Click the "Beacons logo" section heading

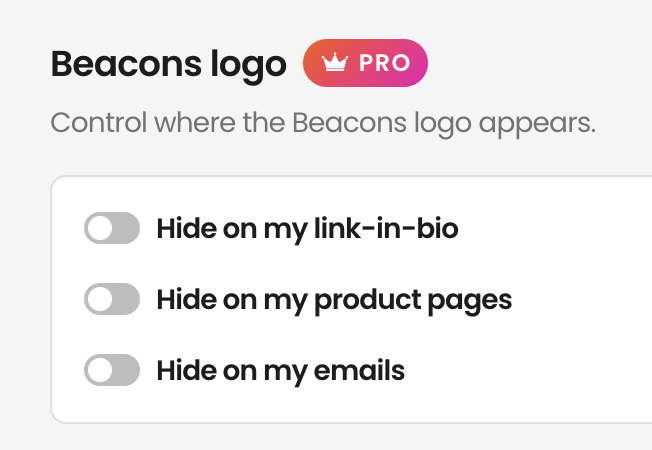pos(168,64)
